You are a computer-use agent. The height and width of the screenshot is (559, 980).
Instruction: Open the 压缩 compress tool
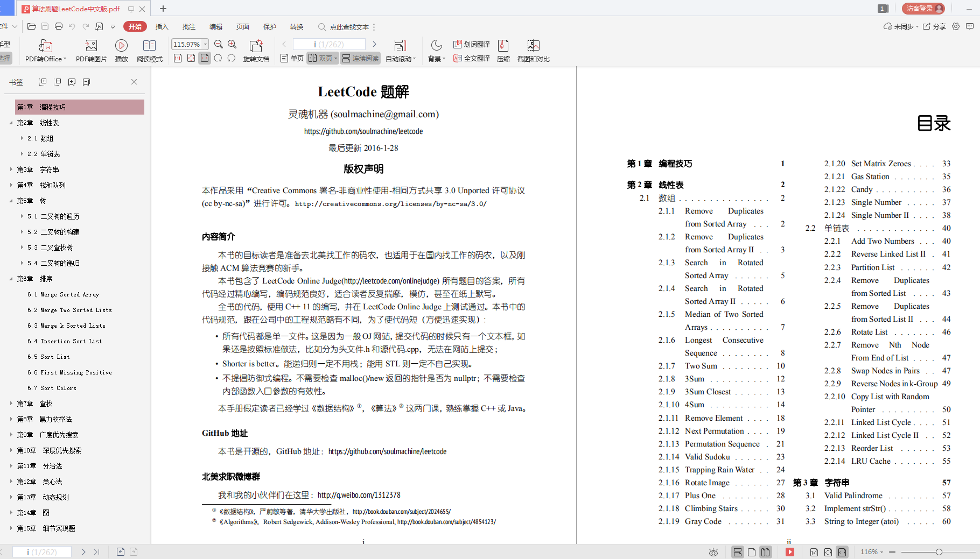coord(502,50)
